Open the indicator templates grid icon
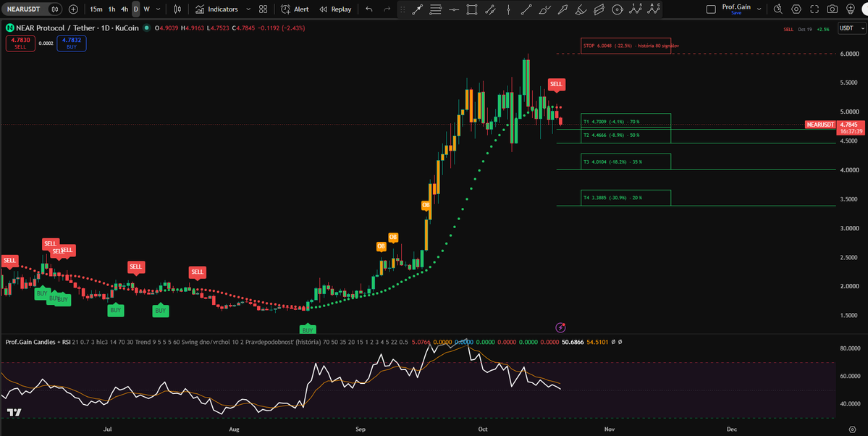868x436 pixels. pyautogui.click(x=263, y=9)
